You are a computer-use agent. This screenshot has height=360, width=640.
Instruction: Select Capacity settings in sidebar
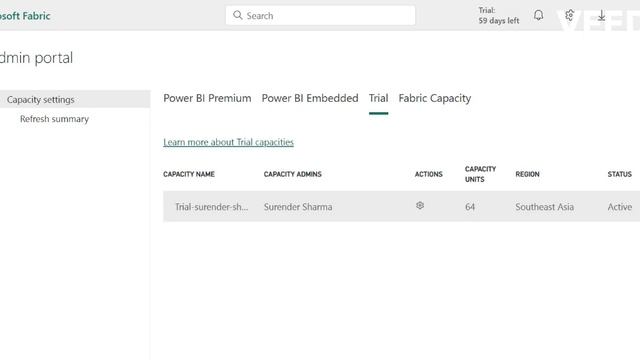[x=75, y=99]
